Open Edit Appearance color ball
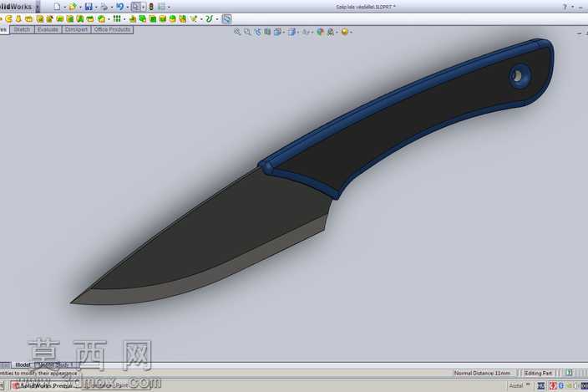Viewport: 588px width, 392px height. (x=320, y=33)
